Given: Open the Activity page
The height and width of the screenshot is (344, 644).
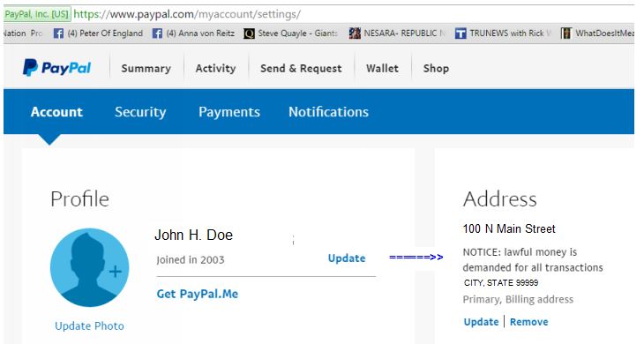Looking at the screenshot, I should click(215, 68).
